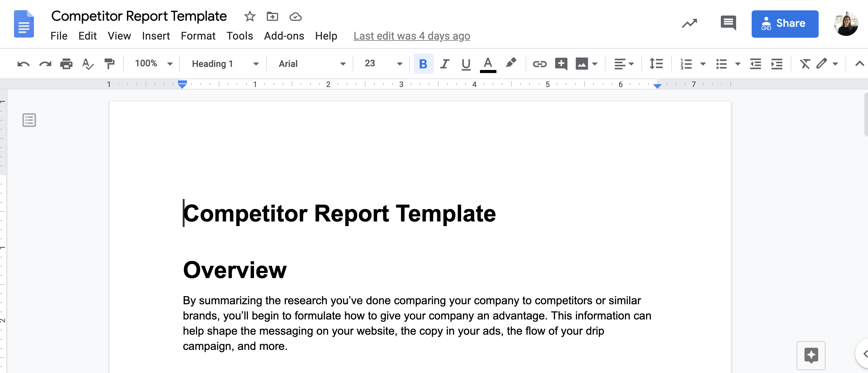The width and height of the screenshot is (868, 373).
Task: Select the Paint format tool
Action: 109,64
